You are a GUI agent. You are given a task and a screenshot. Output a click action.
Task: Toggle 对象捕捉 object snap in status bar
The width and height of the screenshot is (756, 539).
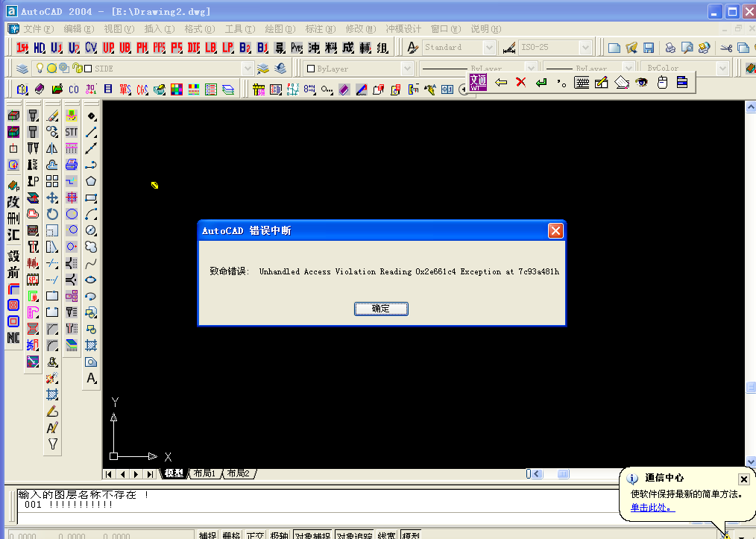coord(312,535)
